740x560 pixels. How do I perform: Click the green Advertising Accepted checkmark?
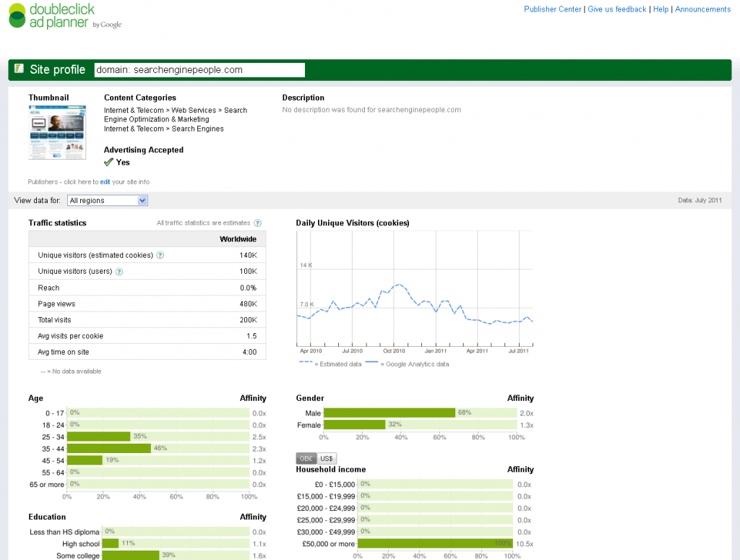pyautogui.click(x=108, y=163)
